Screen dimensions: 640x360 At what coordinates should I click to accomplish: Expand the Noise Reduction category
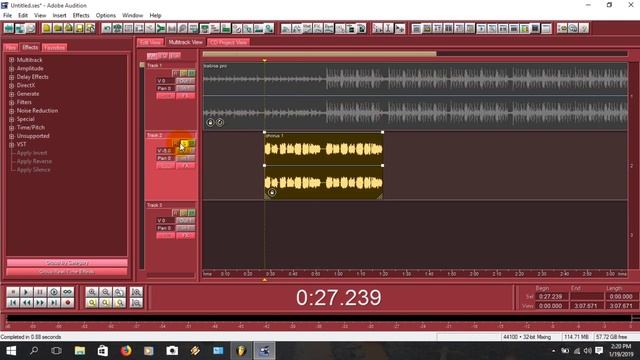coord(11,111)
